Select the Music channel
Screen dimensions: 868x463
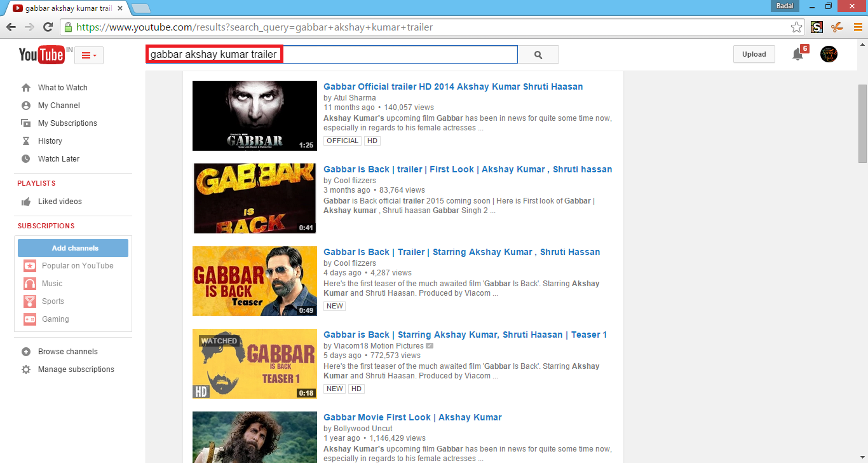pos(52,284)
